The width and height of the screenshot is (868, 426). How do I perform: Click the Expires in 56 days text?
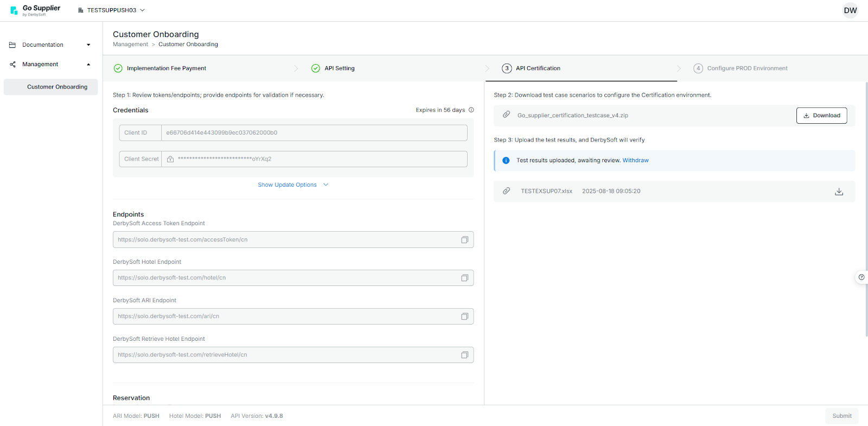point(440,110)
